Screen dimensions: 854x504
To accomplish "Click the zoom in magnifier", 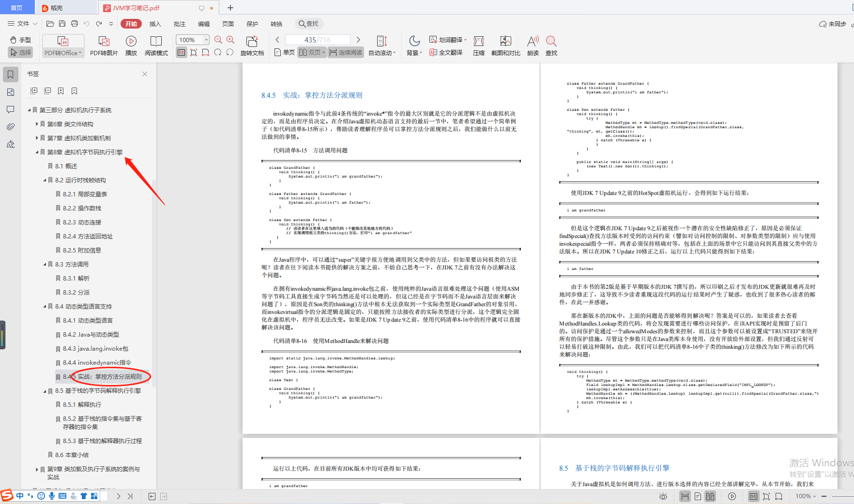I will (230, 40).
